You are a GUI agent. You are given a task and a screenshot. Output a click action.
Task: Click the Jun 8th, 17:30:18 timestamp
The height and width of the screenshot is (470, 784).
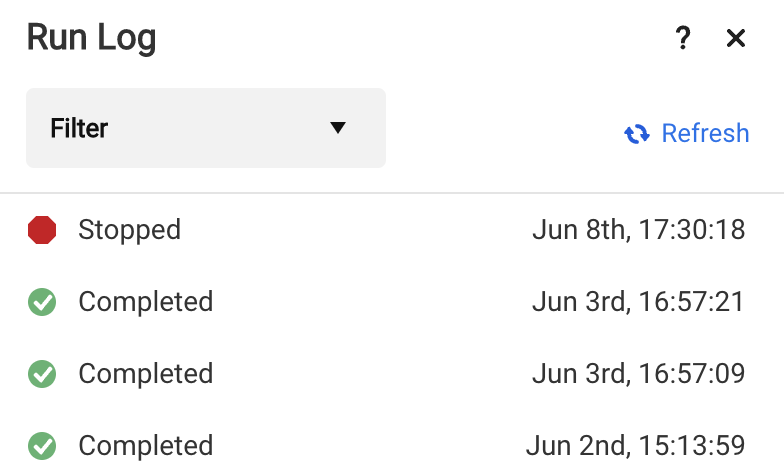click(x=638, y=230)
